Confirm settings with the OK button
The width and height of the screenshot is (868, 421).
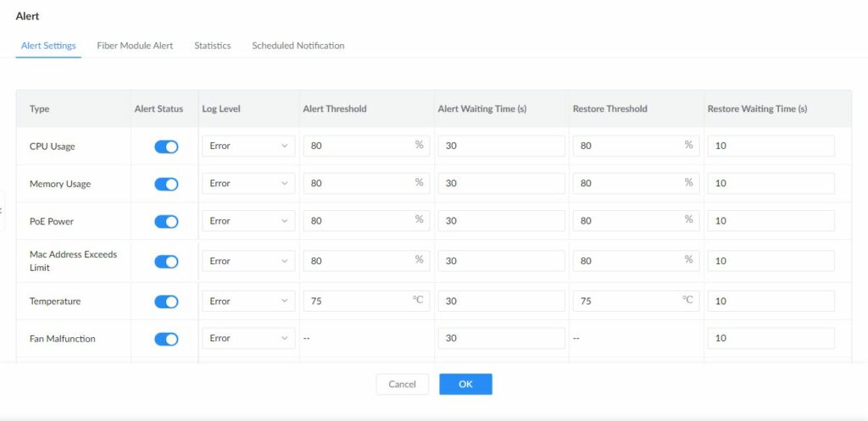pyautogui.click(x=465, y=384)
